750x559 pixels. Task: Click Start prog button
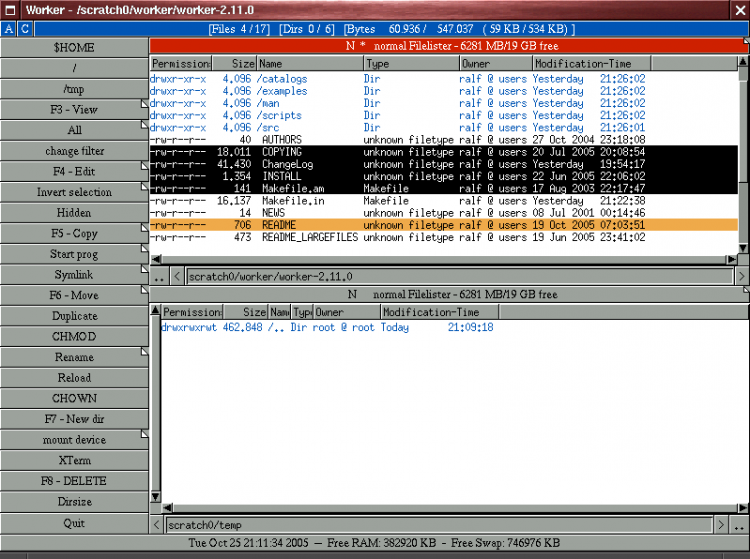74,254
